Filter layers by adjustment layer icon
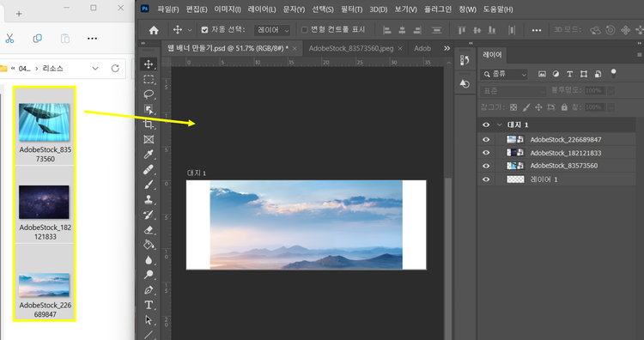This screenshot has width=644, height=340. [556, 74]
